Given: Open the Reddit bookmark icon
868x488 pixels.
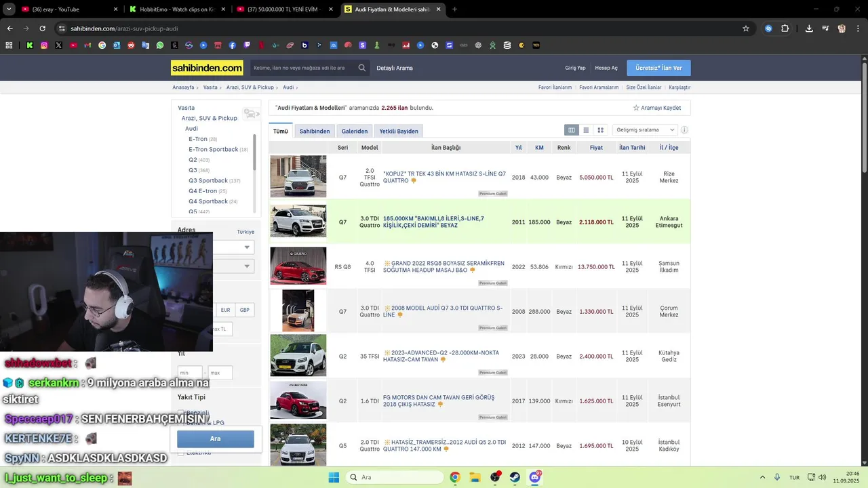Looking at the screenshot, I should 131,45.
